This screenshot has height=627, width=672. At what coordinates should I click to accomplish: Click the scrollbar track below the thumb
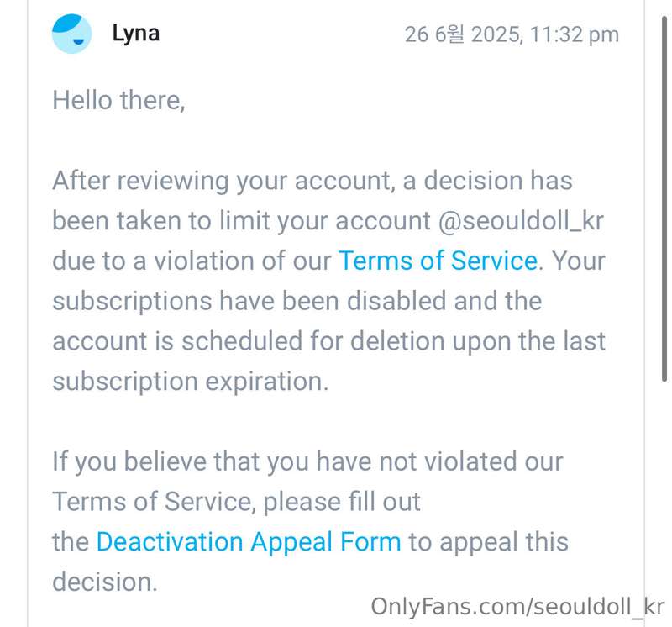[664, 493]
